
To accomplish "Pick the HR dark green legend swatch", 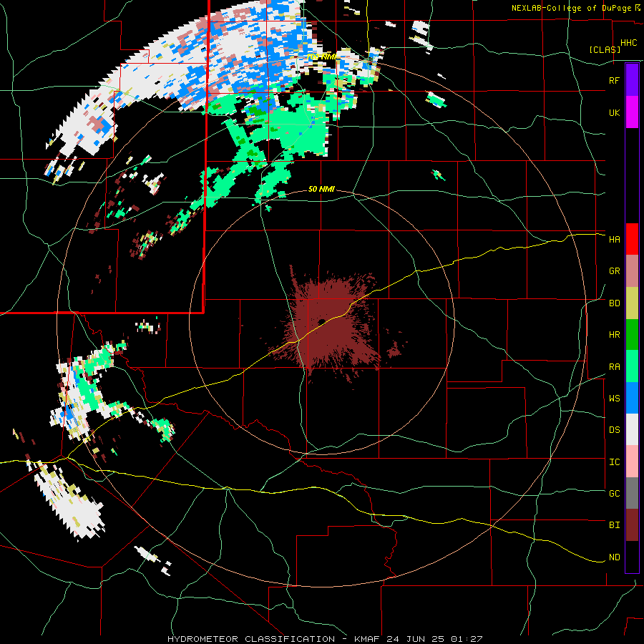I will coord(632,335).
